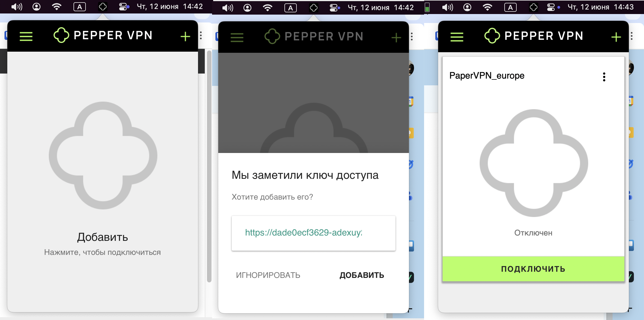
Task: Open three-dot options for PaperVPN_europe server
Action: tap(604, 77)
